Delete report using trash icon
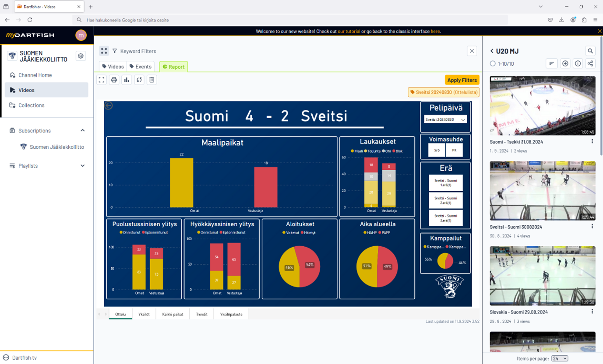Image resolution: width=603 pixels, height=364 pixels. tap(152, 80)
